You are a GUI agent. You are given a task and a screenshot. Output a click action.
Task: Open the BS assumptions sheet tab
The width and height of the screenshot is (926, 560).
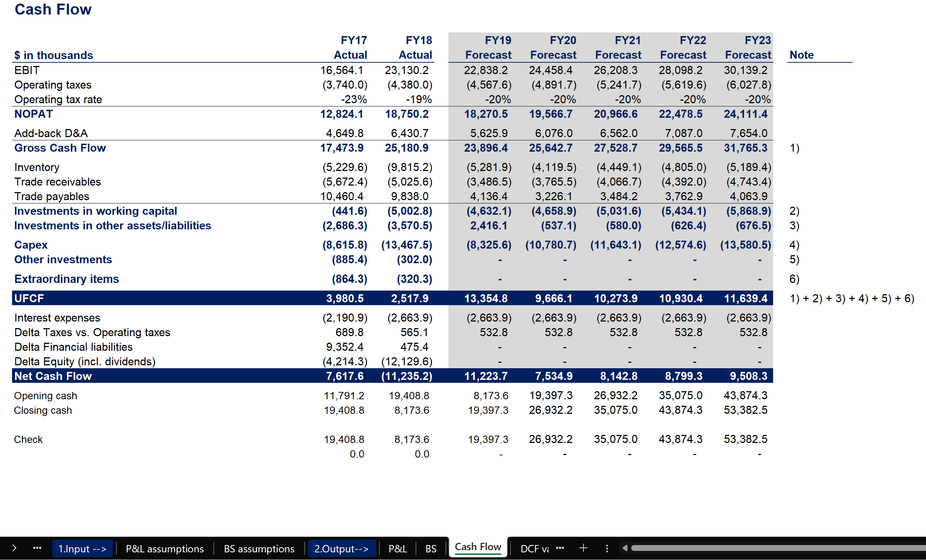coord(259,549)
